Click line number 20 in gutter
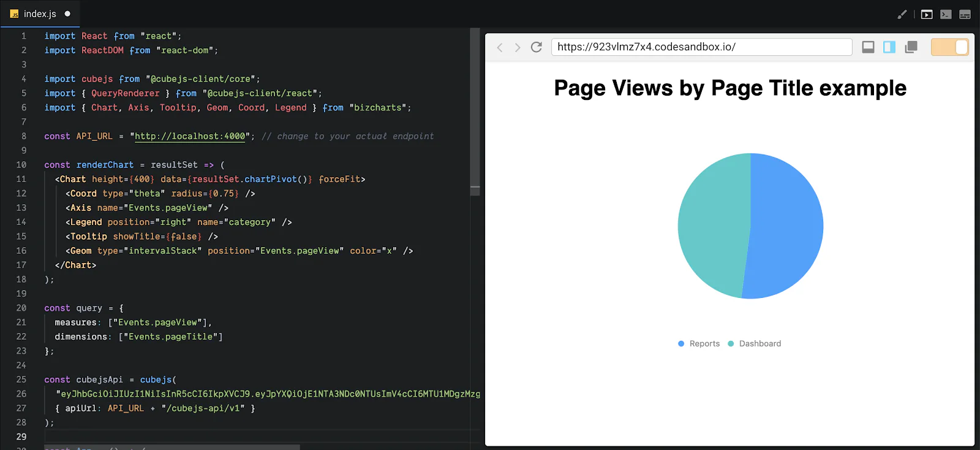The image size is (980, 450). [21, 308]
